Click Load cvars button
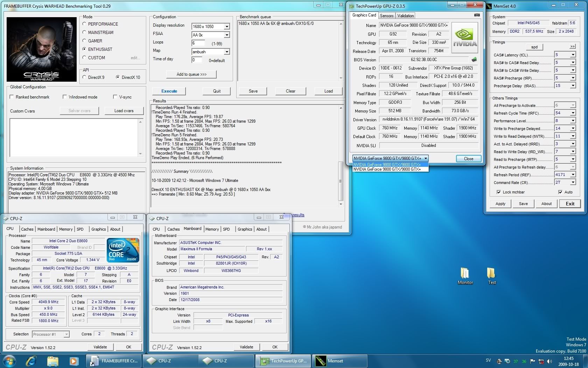The image size is (588, 368). (x=124, y=111)
